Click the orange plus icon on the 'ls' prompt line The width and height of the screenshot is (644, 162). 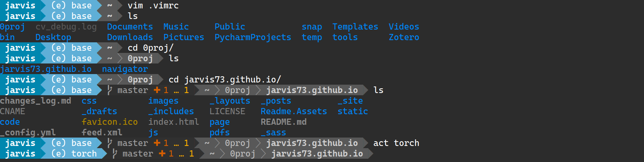coord(157,90)
